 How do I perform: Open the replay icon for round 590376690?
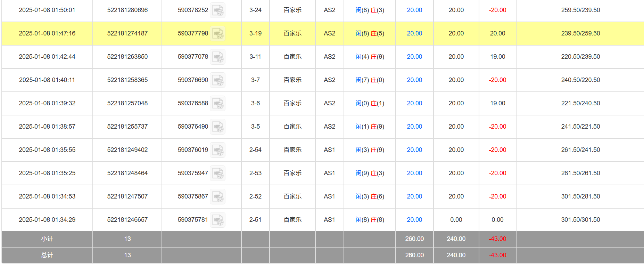click(x=218, y=80)
